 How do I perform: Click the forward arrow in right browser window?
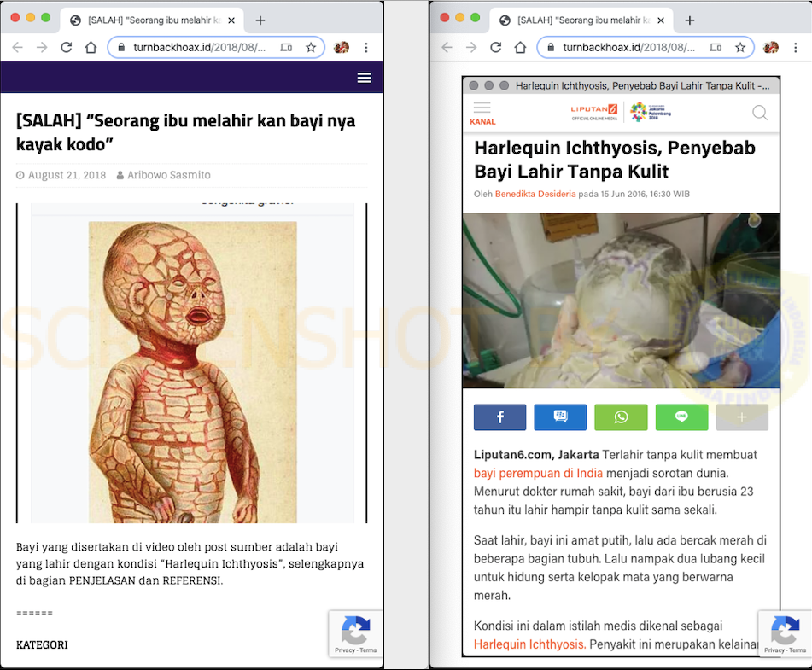[471, 48]
